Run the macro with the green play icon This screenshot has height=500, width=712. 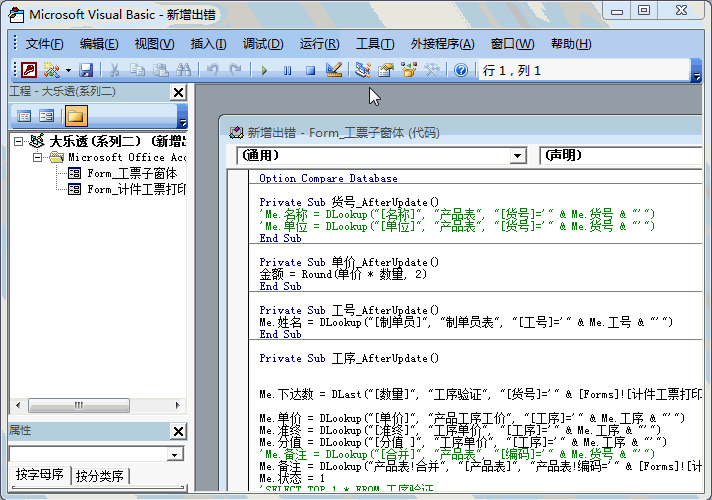tap(264, 70)
